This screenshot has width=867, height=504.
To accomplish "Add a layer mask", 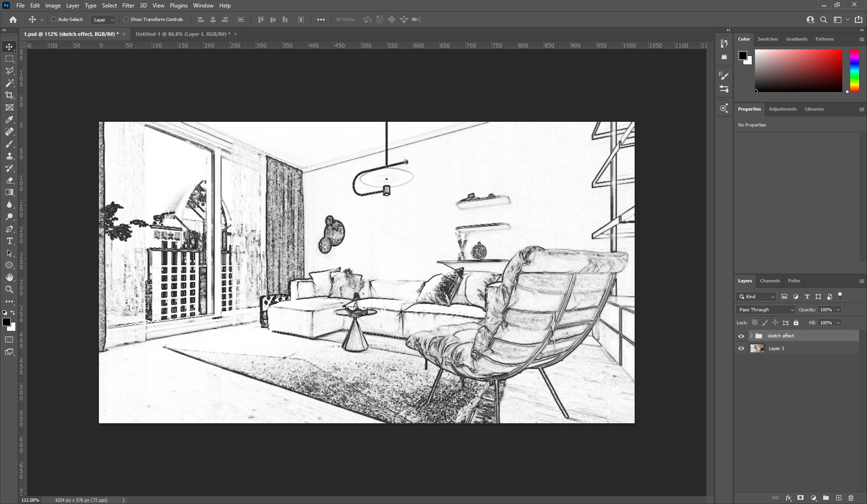I will (x=801, y=498).
